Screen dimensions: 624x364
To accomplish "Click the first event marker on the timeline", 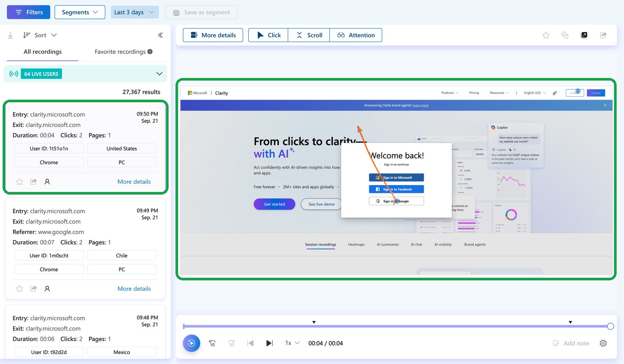I will point(314,322).
